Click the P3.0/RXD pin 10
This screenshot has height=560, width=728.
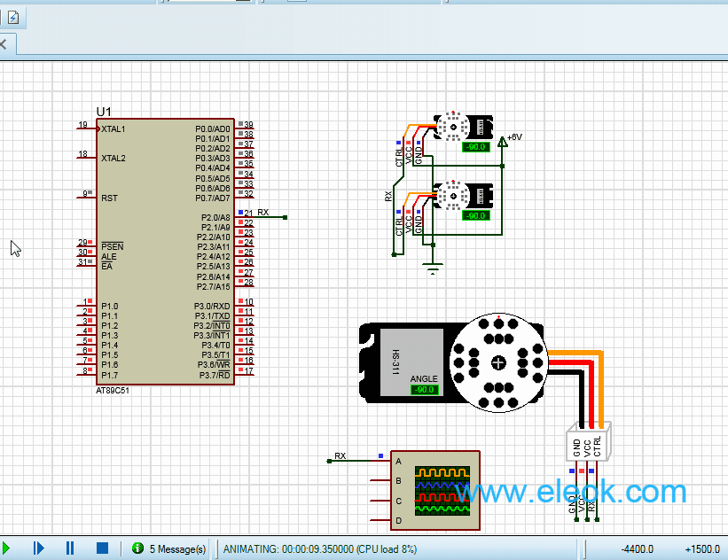[244, 306]
